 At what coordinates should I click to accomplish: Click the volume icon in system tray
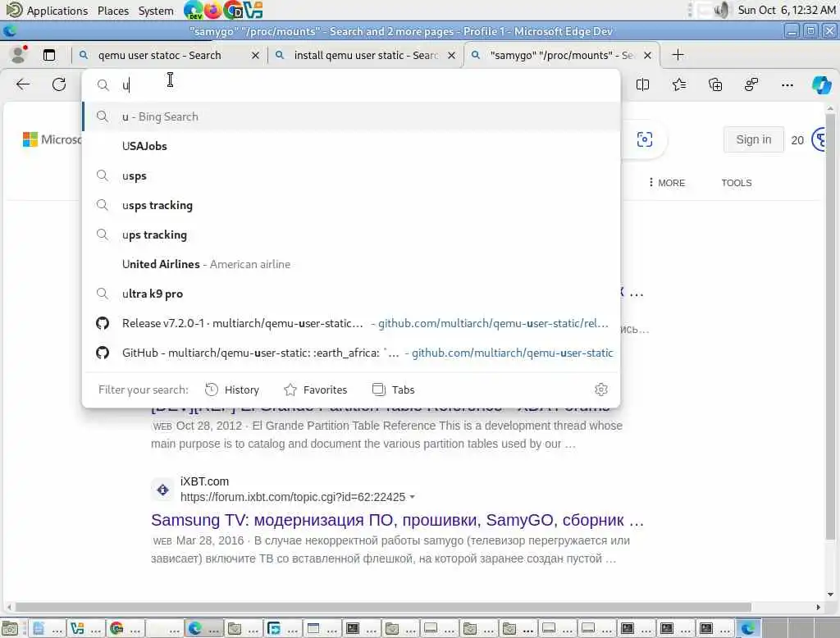[722, 10]
